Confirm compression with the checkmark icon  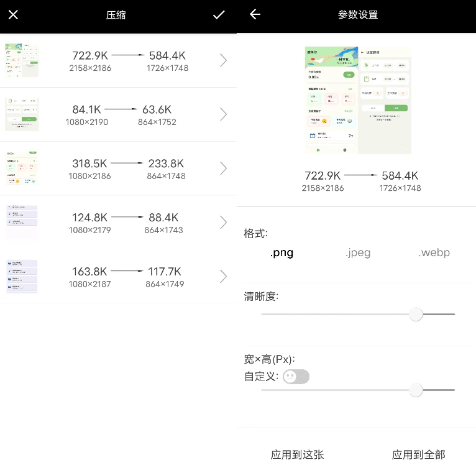(219, 15)
